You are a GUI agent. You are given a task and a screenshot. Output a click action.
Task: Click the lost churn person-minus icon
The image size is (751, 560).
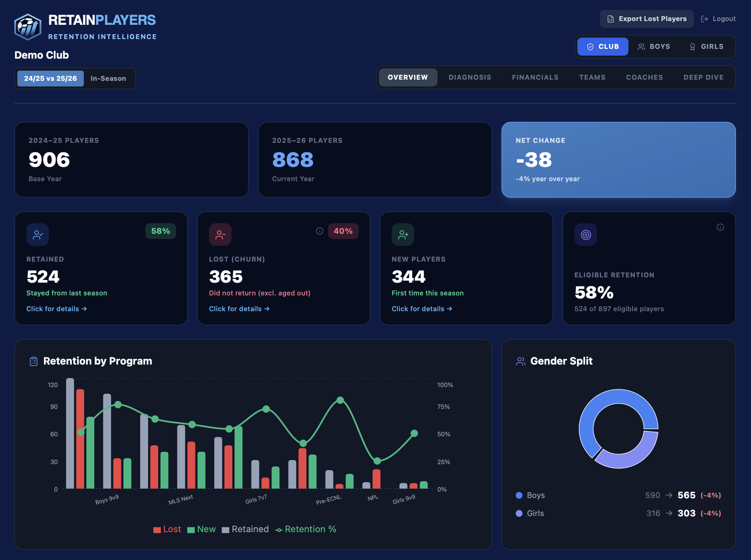(x=220, y=235)
